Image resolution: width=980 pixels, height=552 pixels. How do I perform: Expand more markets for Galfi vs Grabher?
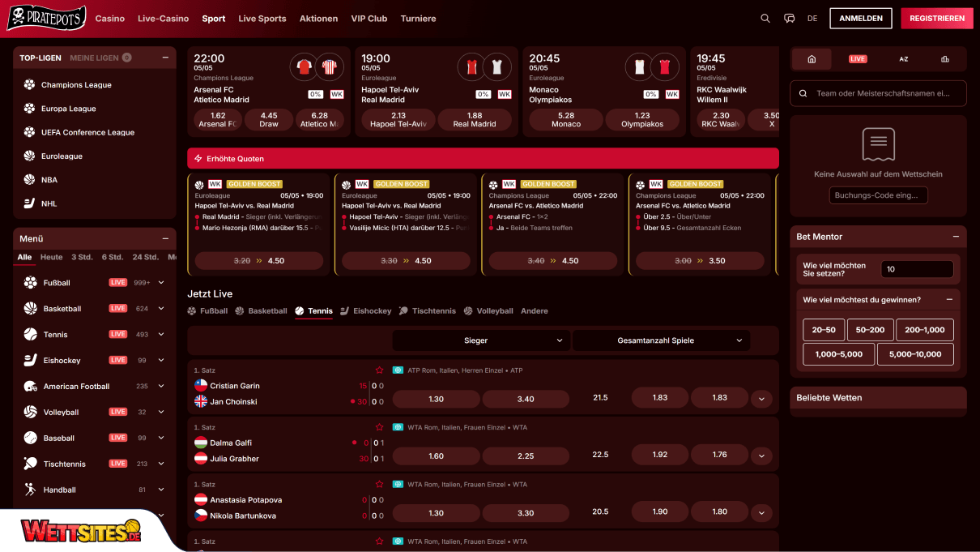[x=761, y=456]
